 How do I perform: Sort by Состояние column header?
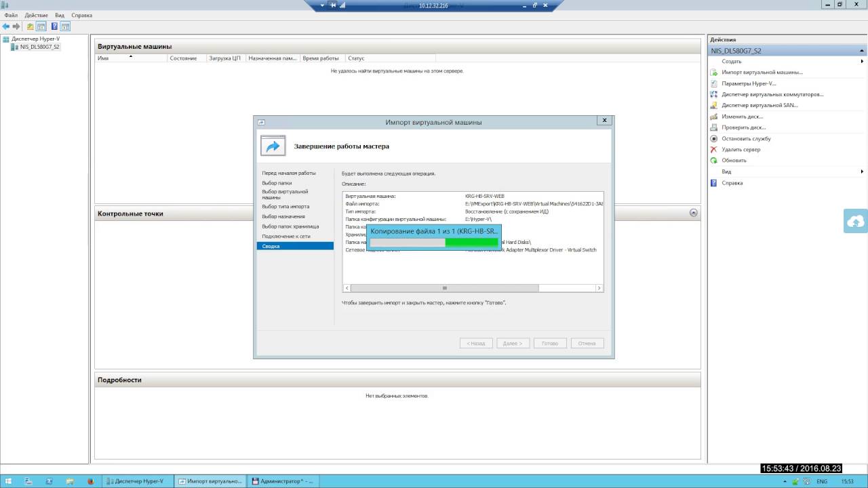pyautogui.click(x=188, y=58)
